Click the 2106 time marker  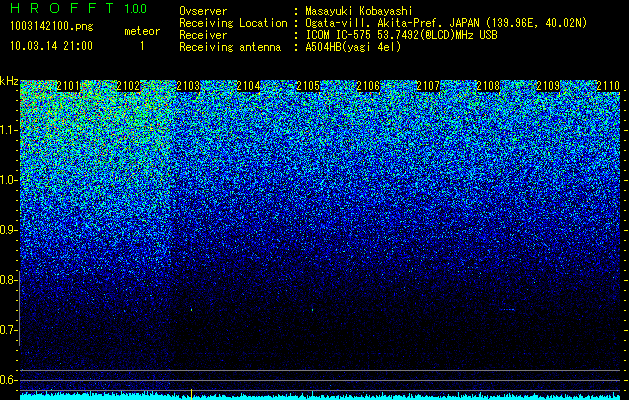368,86
